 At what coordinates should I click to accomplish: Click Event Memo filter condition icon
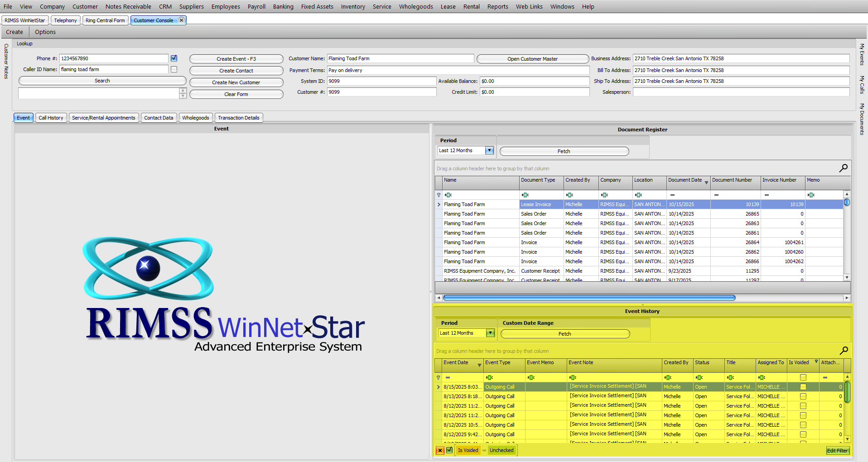click(531, 377)
